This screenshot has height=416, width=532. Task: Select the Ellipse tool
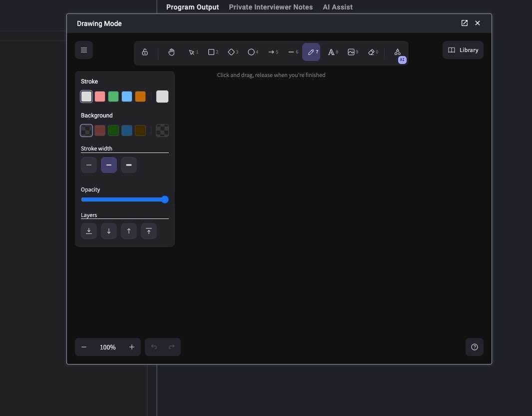[252, 52]
